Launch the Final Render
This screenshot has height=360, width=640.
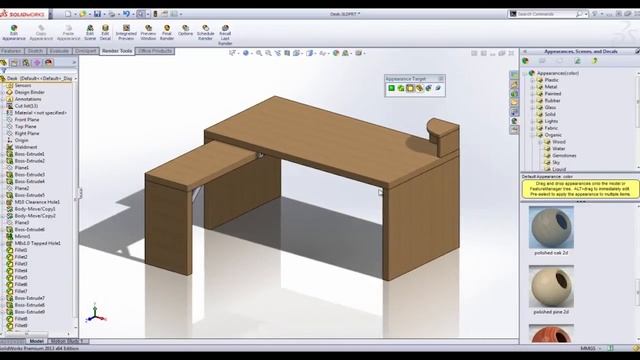[x=167, y=33]
